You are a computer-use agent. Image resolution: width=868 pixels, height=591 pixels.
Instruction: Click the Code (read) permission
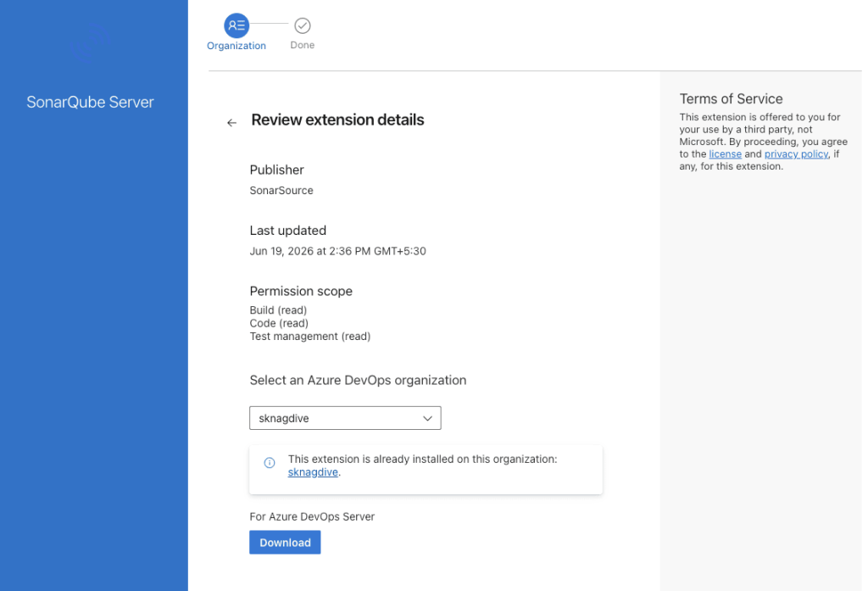279,323
